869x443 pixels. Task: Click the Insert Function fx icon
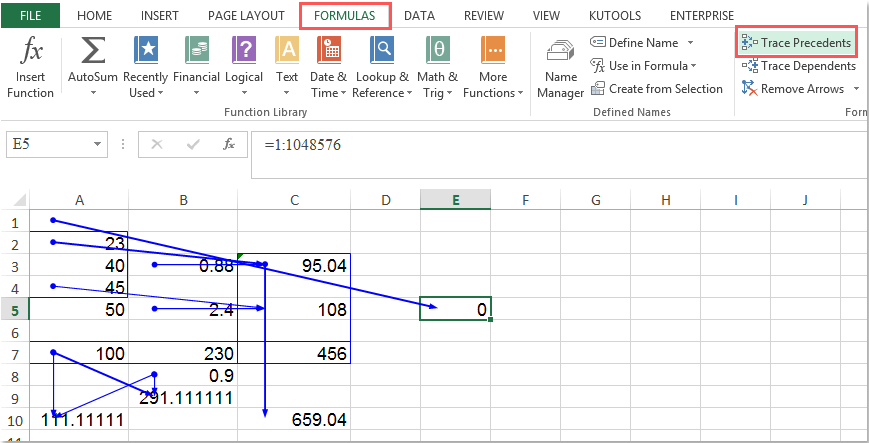coord(30,50)
